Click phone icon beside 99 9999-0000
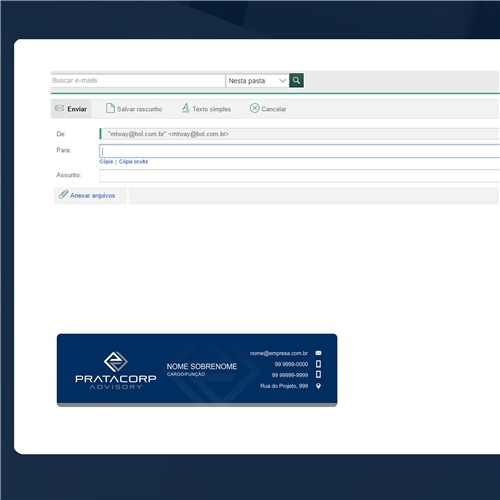500x500 pixels. click(x=318, y=364)
